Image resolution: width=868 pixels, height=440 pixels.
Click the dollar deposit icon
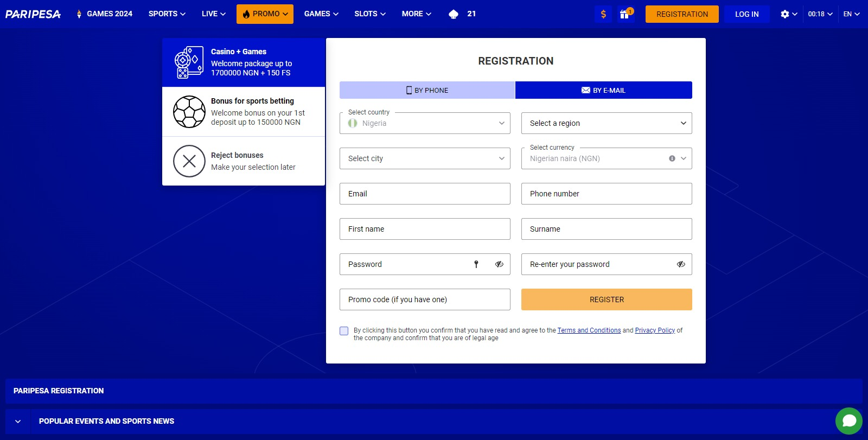[x=603, y=14]
